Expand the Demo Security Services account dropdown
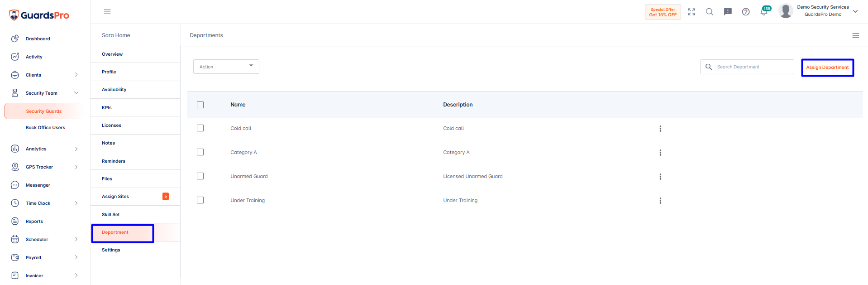Viewport: 868px width, 285px height. coord(855,11)
